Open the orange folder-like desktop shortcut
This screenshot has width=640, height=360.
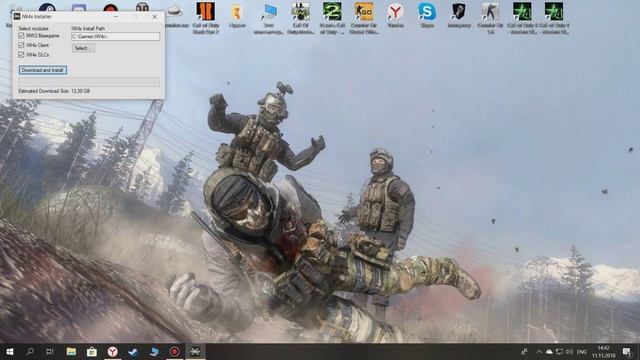point(237,16)
